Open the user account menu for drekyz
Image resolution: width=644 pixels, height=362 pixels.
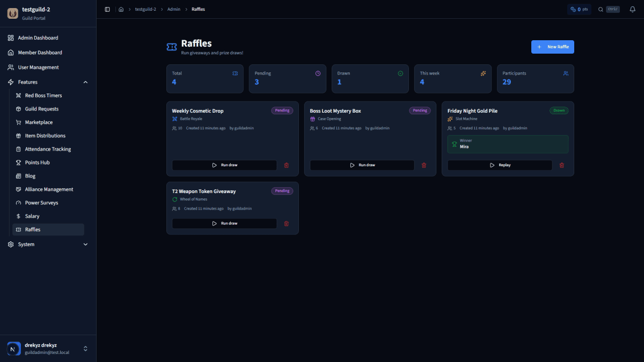tap(48, 348)
